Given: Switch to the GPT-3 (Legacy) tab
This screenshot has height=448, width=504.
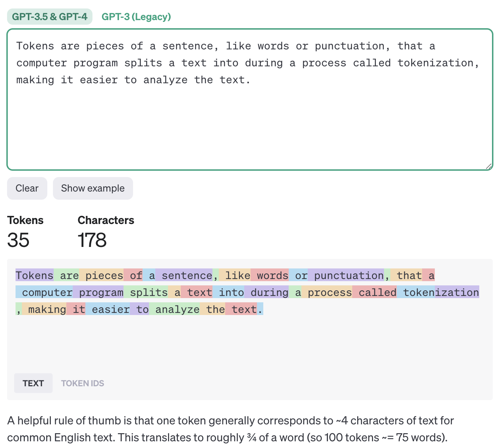Looking at the screenshot, I should (x=136, y=17).
